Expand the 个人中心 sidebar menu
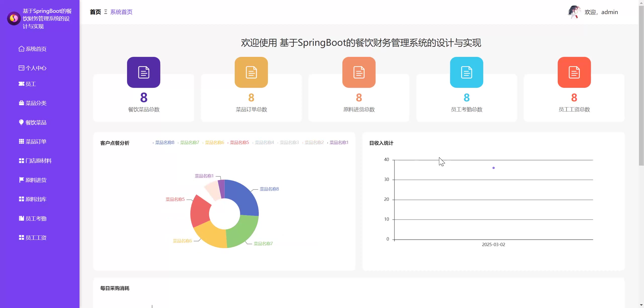 click(36, 68)
